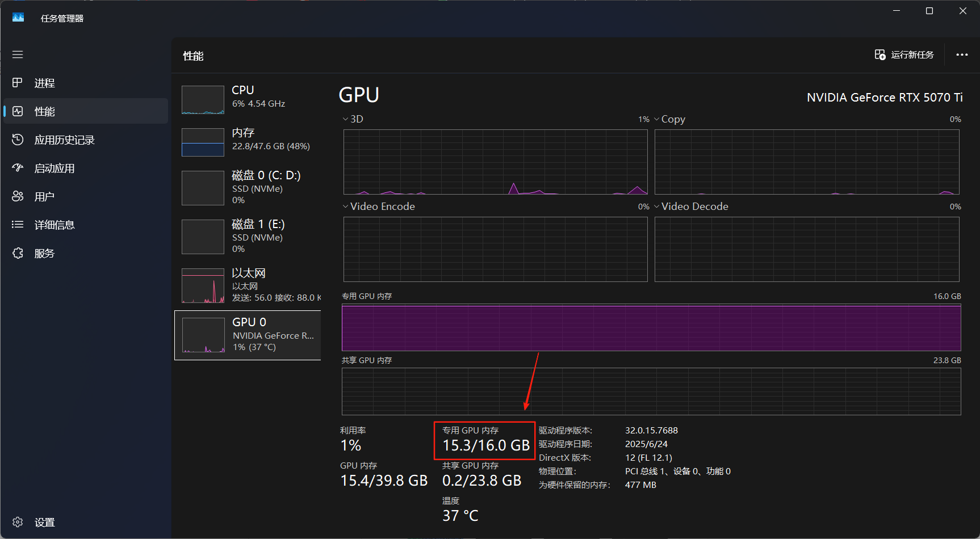Collapse the Video Encode section
980x539 pixels.
345,206
